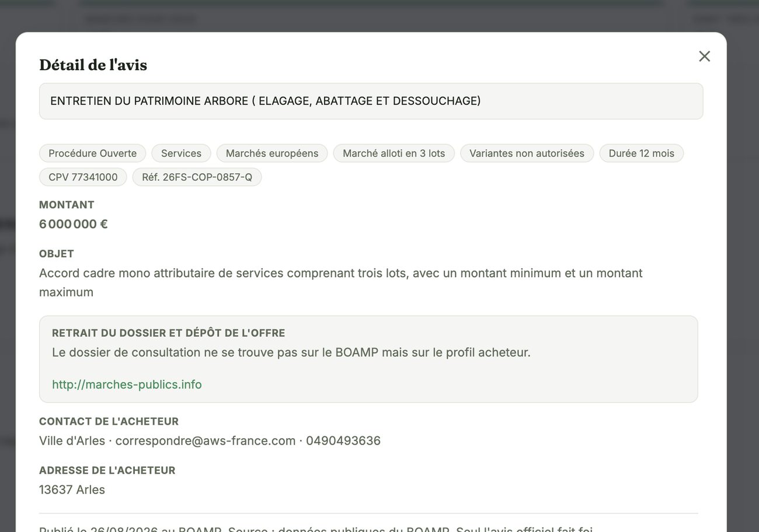Screen dimensions: 759x532
Task: Click the Durée 12 mois tag
Action: pyautogui.click(x=642, y=153)
